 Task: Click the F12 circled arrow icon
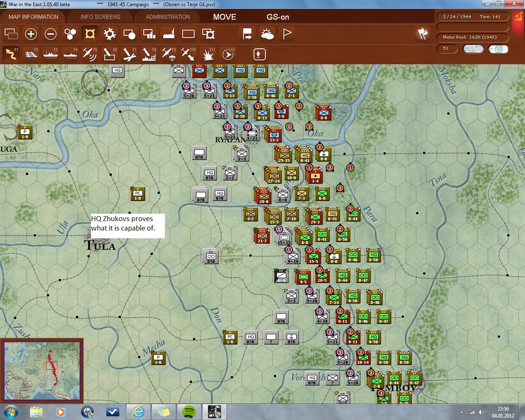tap(228, 54)
